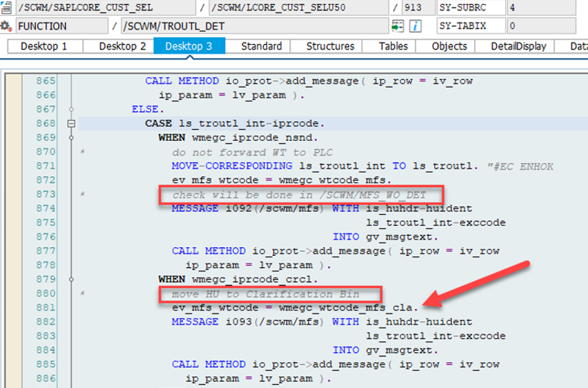
Task: Click the breakpoint margin at line 872
Action: point(13,180)
